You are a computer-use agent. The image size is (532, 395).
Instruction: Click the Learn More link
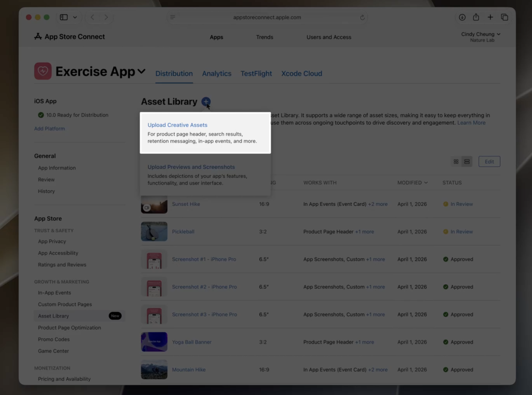coord(471,123)
